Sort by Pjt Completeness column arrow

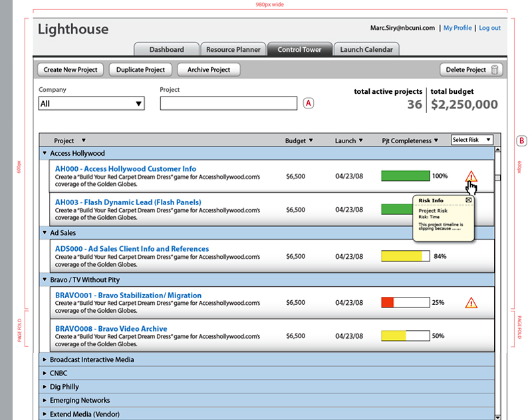click(436, 140)
